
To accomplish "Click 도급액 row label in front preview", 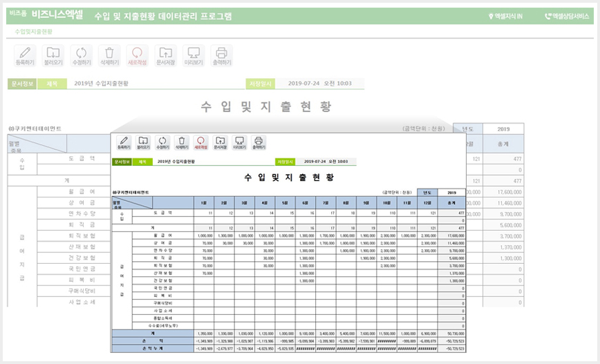I will point(163,213).
